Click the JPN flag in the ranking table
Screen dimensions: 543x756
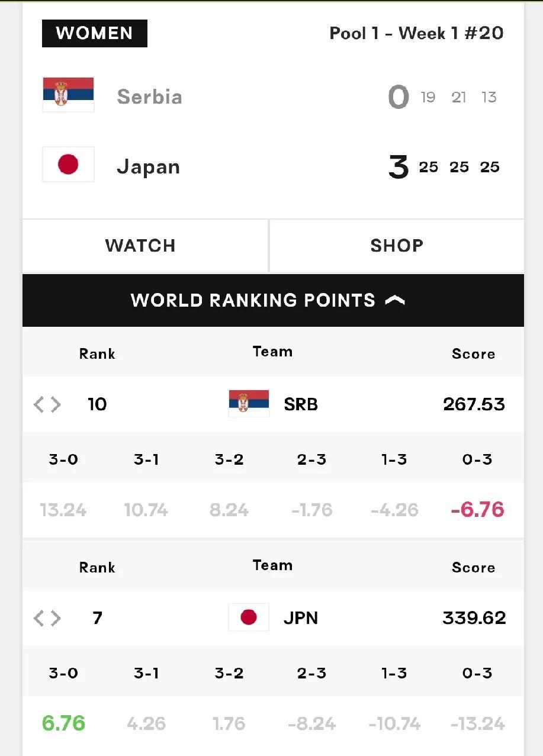click(x=249, y=617)
